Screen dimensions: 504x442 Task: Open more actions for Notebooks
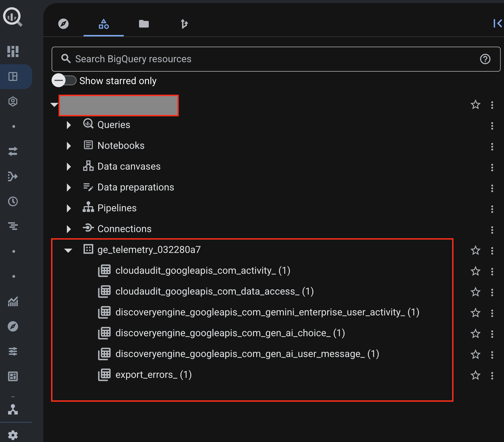[492, 147]
